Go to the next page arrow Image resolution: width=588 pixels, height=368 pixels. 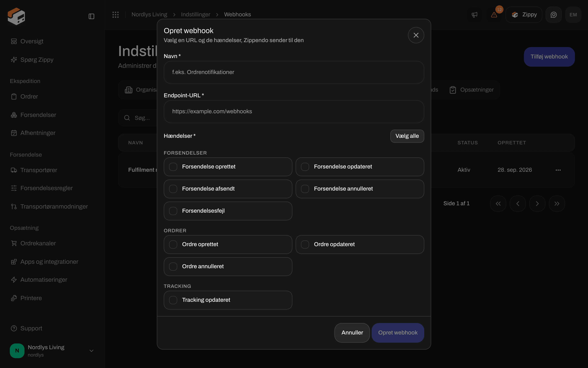click(537, 204)
